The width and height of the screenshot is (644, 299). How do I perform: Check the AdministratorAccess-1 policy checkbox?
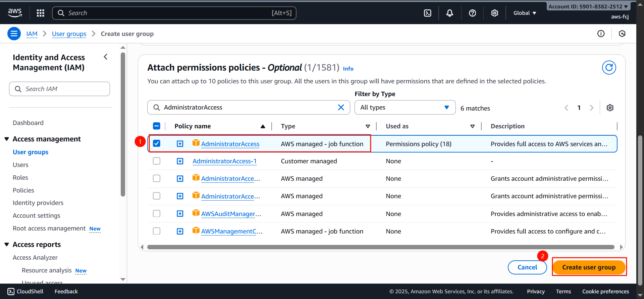157,161
